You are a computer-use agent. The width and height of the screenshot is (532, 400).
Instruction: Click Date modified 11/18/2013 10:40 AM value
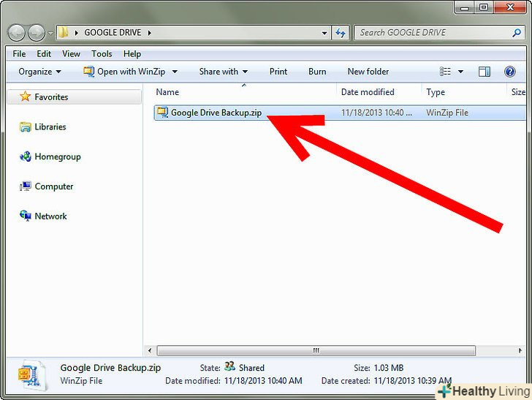pyautogui.click(x=263, y=381)
